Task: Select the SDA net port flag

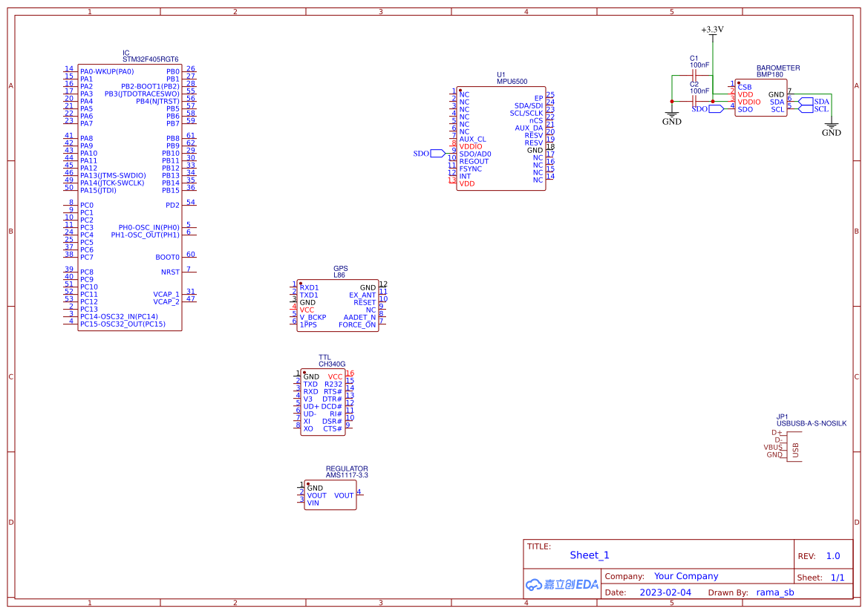Action: (x=814, y=101)
